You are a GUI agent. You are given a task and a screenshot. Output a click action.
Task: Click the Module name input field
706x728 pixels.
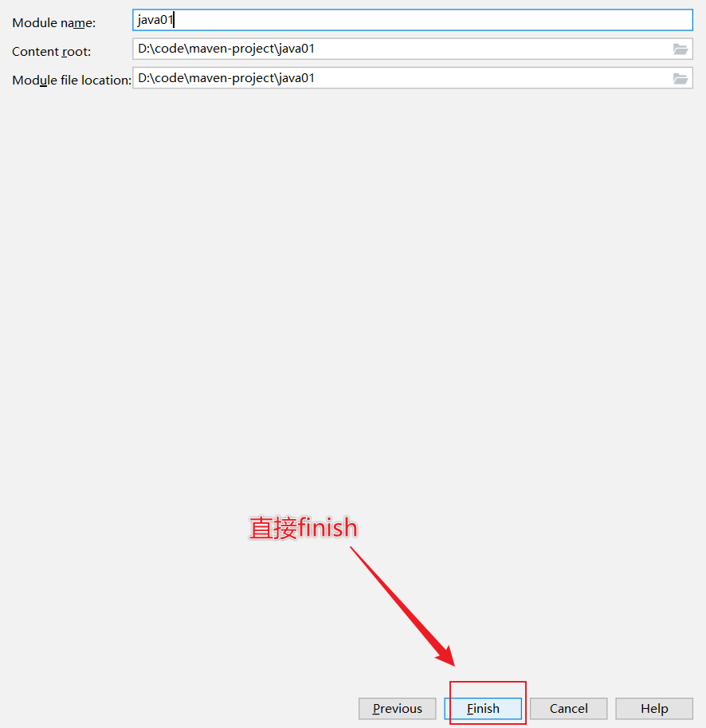coord(413,20)
